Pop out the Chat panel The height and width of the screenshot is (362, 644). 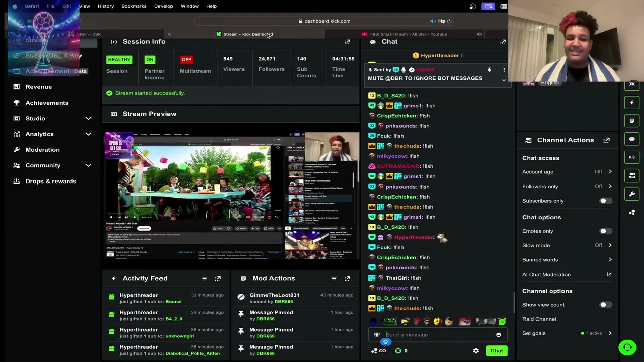coord(503,42)
